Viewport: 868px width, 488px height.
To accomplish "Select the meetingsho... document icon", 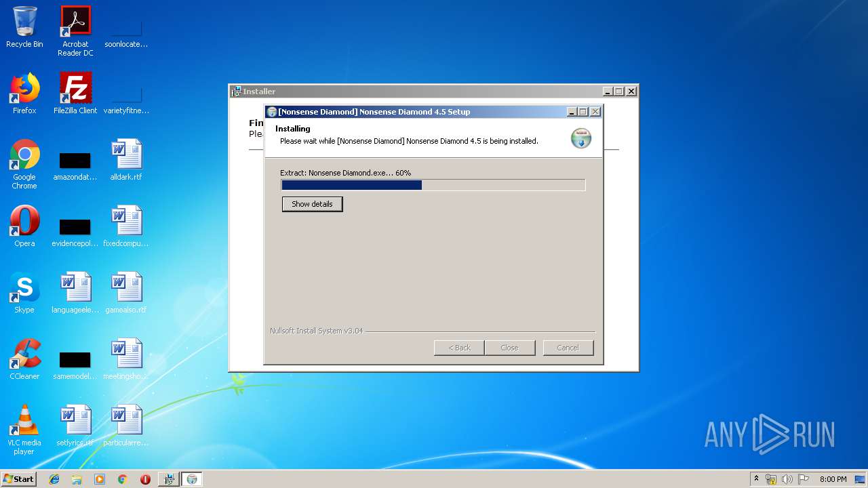I will (x=126, y=359).
